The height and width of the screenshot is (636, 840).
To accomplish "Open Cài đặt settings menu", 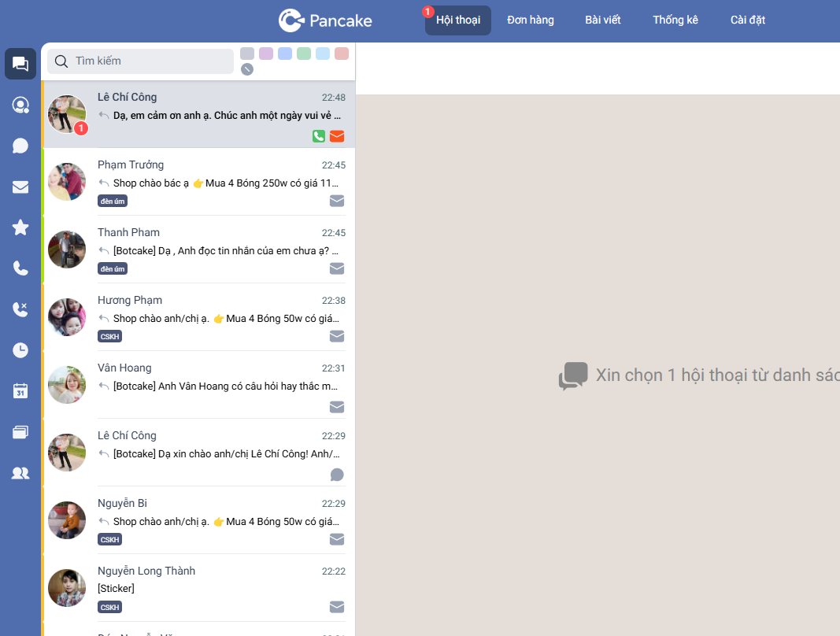I will 747,20.
